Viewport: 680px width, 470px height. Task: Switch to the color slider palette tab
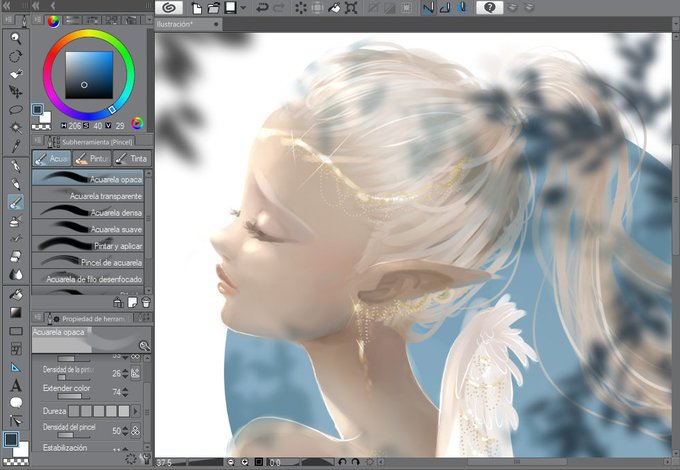[73, 20]
